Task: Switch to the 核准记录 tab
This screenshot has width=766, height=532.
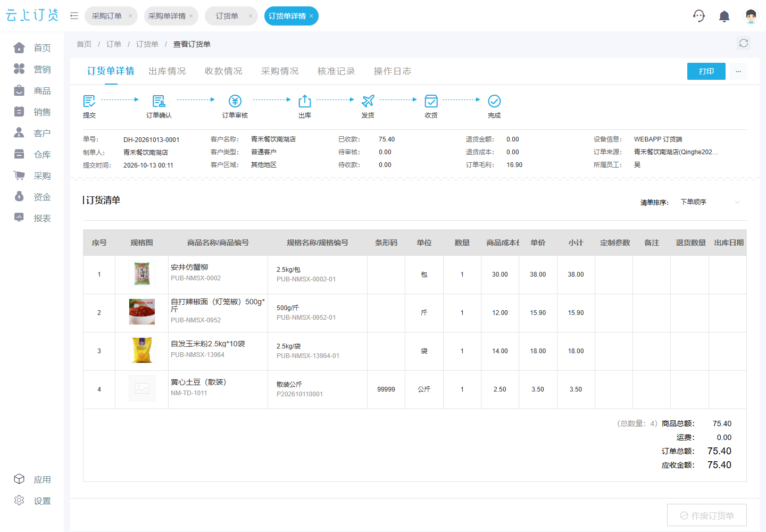Action: 336,71
